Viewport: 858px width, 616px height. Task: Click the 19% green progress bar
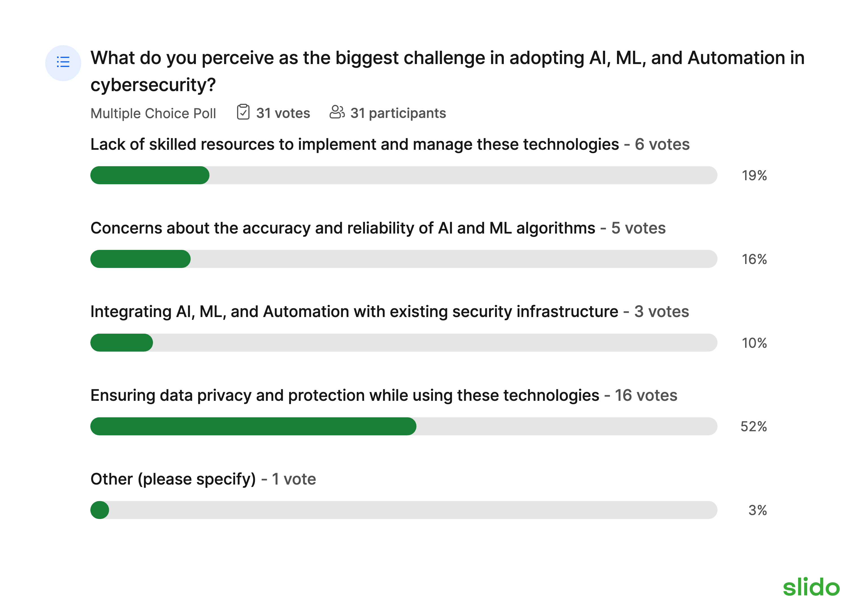coord(150,175)
